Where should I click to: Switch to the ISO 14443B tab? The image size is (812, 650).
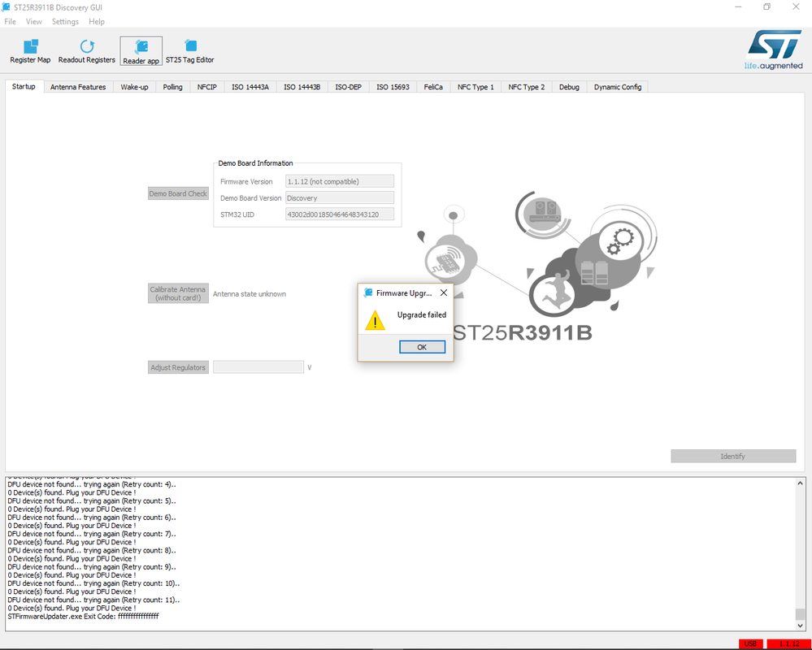302,87
